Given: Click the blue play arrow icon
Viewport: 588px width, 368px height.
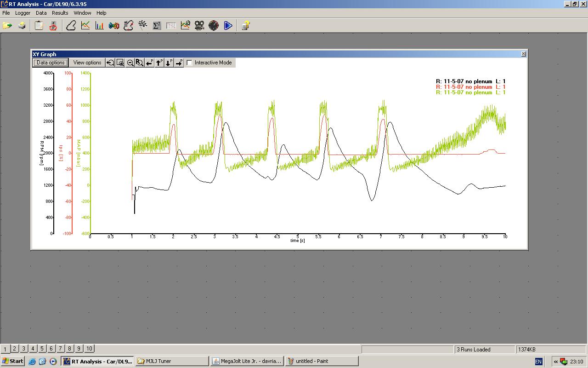Looking at the screenshot, I should coord(228,26).
